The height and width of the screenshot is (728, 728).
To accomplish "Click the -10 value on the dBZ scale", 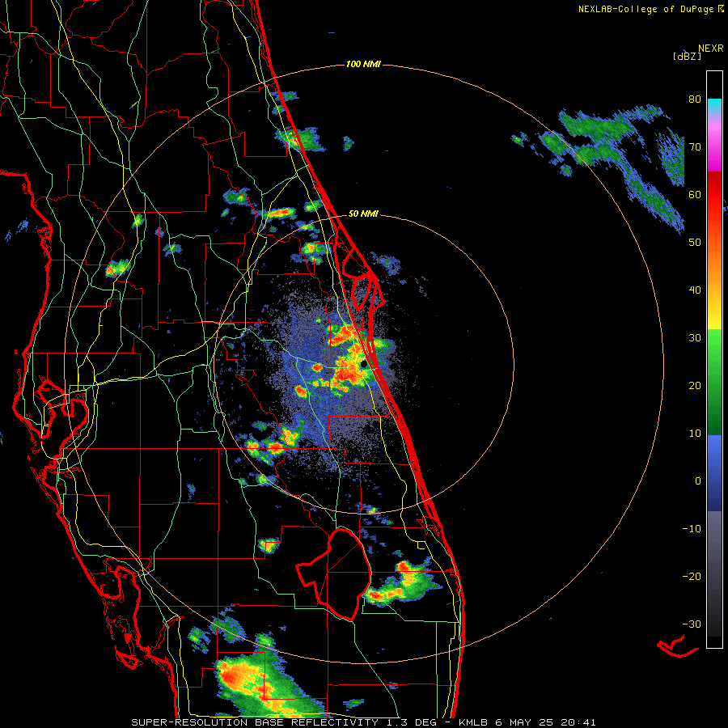I will click(692, 529).
